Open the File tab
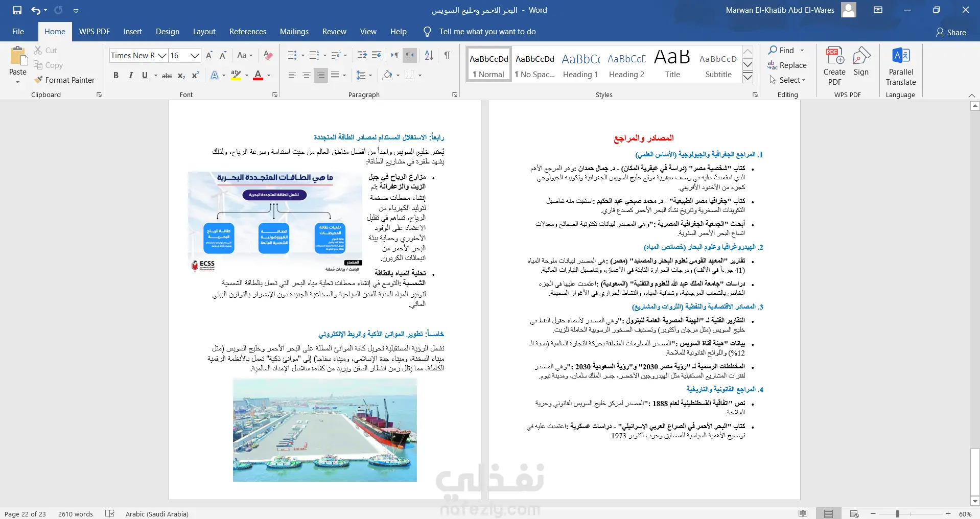980x519 pixels. (18, 32)
